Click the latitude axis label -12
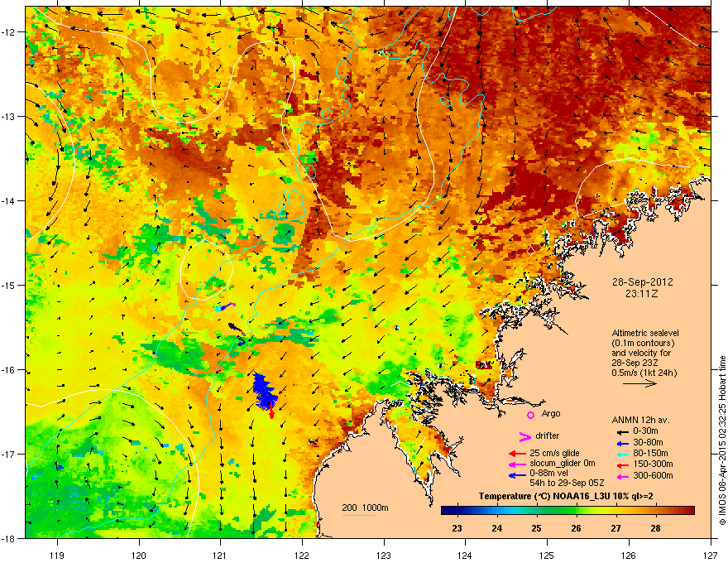Screen dimensions: 728x563 [9, 32]
